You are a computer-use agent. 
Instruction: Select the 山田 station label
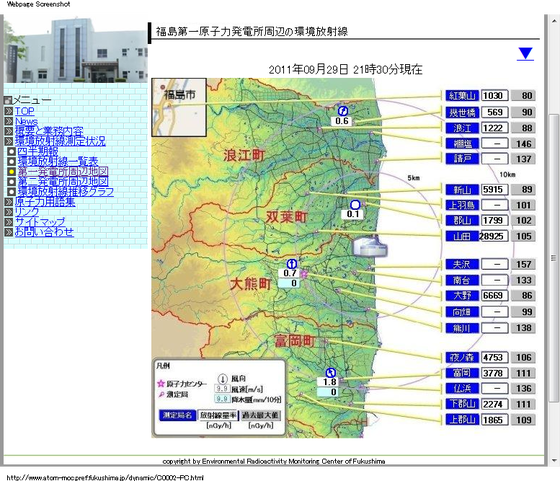pyautogui.click(x=462, y=236)
